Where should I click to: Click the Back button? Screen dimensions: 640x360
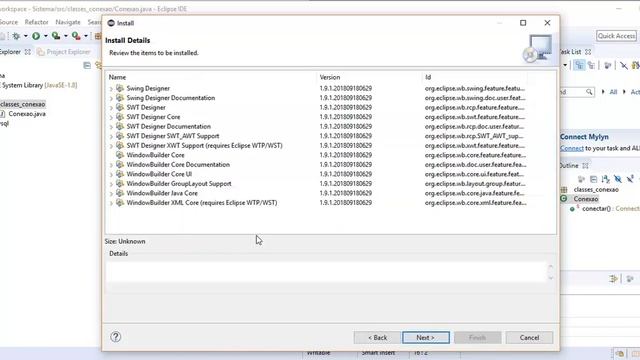click(377, 338)
